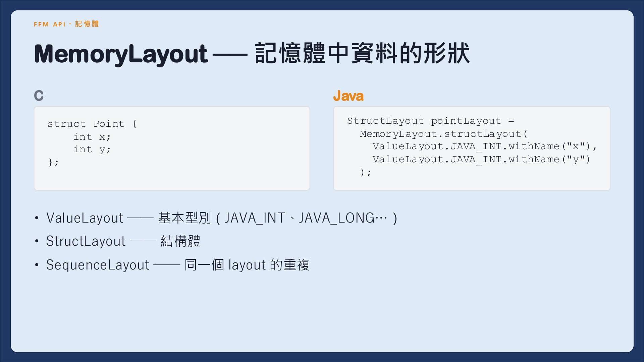Click the withName("x") code line

coord(485,146)
